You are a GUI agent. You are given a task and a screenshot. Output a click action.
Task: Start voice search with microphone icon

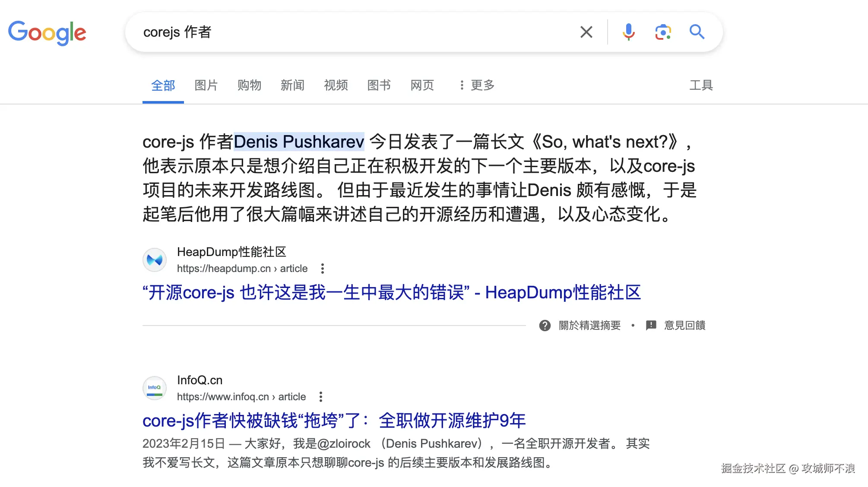tap(628, 32)
